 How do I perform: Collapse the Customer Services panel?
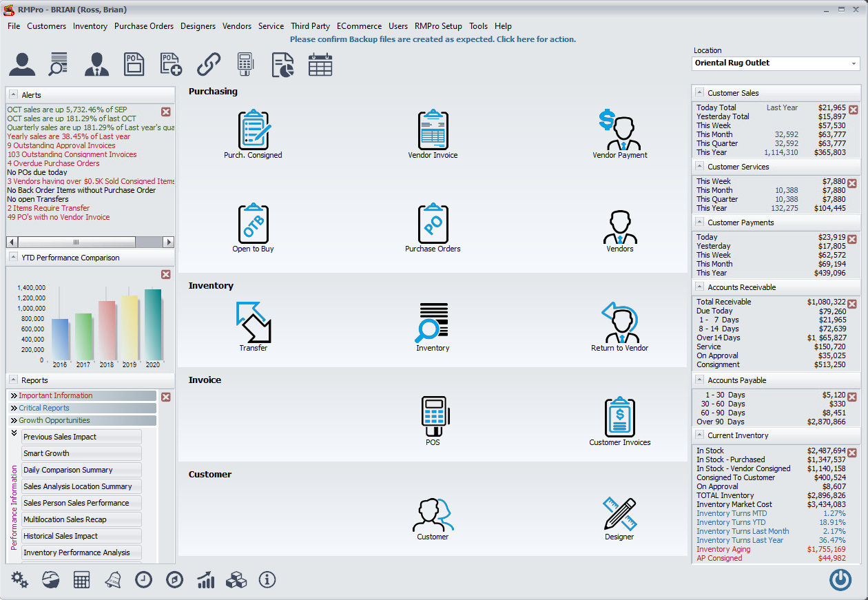click(699, 166)
